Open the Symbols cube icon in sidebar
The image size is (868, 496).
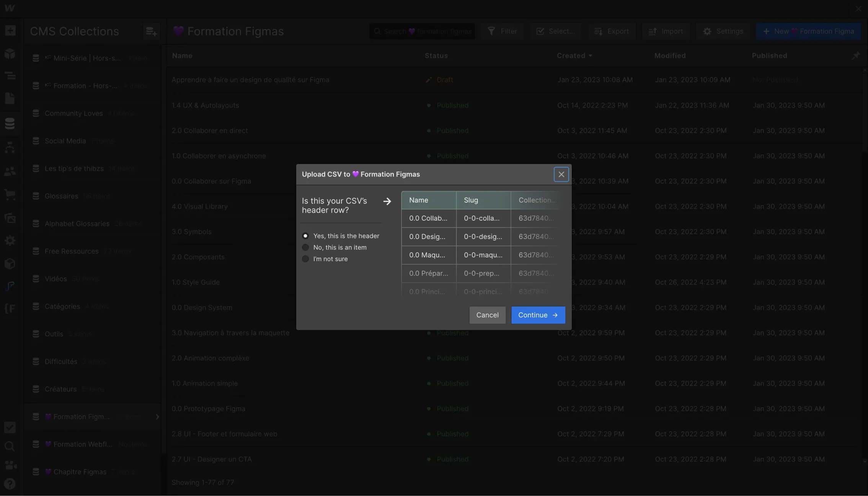pyautogui.click(x=10, y=54)
